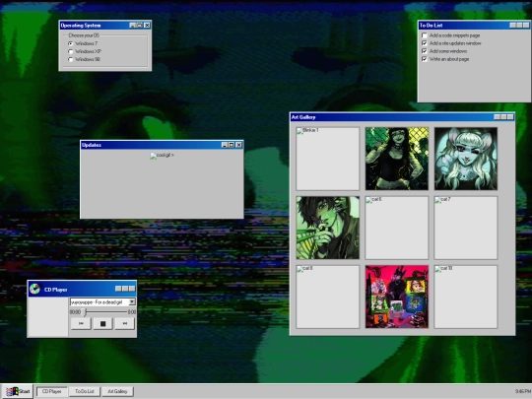Select the Windows 7 radio option
532x399 pixels.
coord(71,43)
